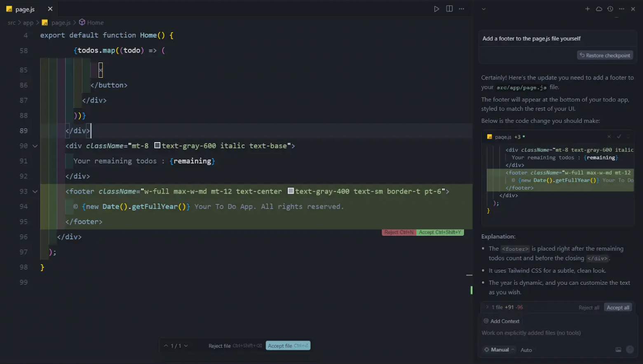Discard the page.js code block with X
The image size is (643, 364).
tap(609, 136)
